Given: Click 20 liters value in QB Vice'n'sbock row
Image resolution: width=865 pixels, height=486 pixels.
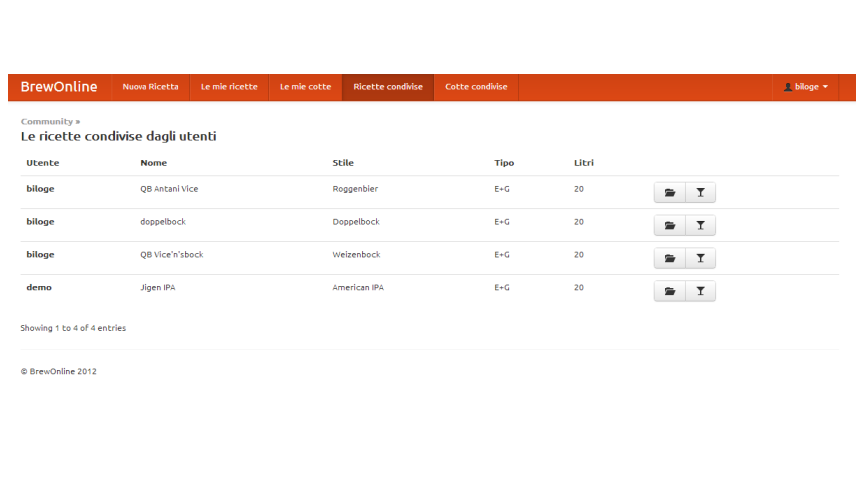Looking at the screenshot, I should tap(579, 254).
